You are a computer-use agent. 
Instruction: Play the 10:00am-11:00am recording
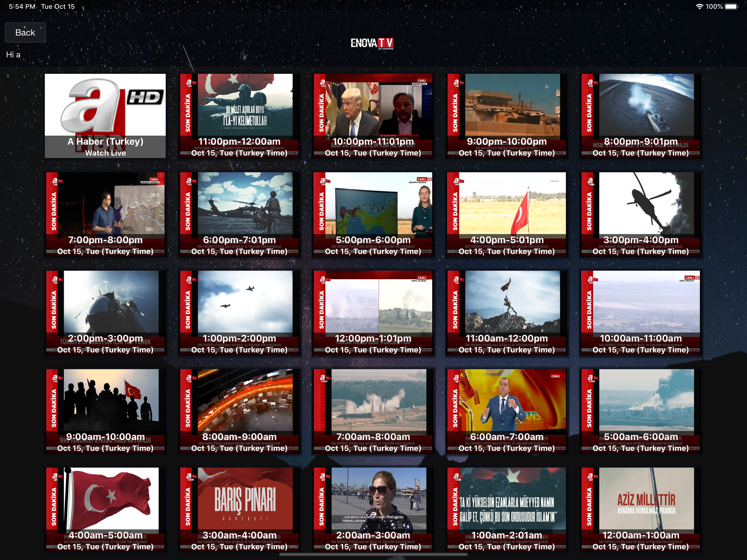[x=641, y=313]
